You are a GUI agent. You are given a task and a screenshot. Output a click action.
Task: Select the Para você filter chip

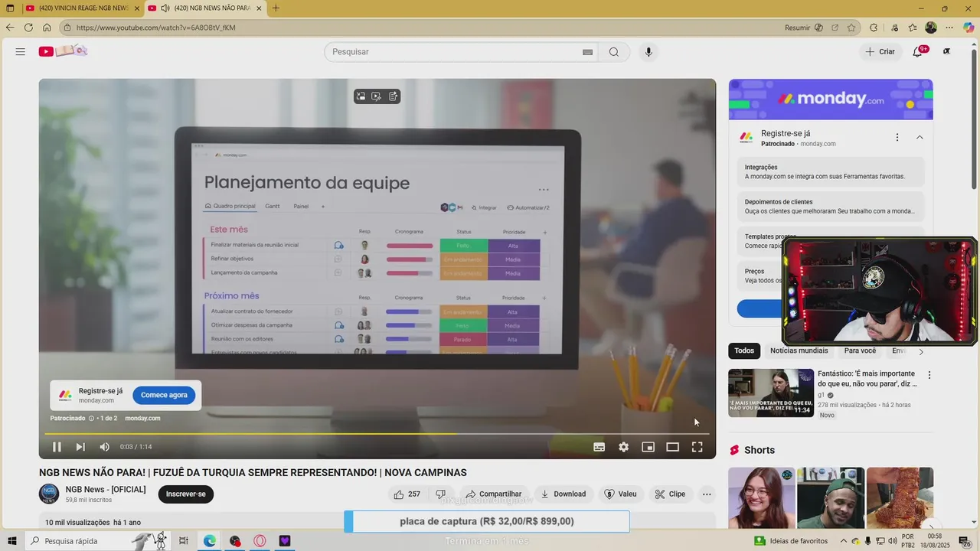point(860,350)
